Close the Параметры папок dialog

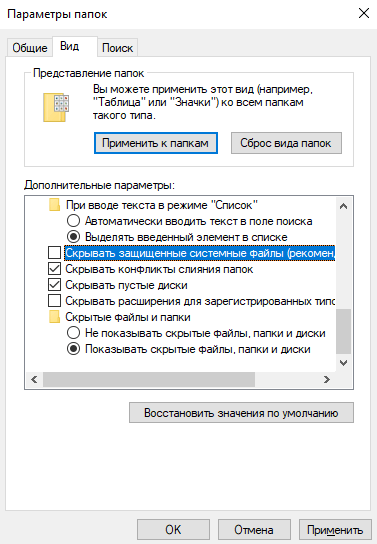point(363,14)
